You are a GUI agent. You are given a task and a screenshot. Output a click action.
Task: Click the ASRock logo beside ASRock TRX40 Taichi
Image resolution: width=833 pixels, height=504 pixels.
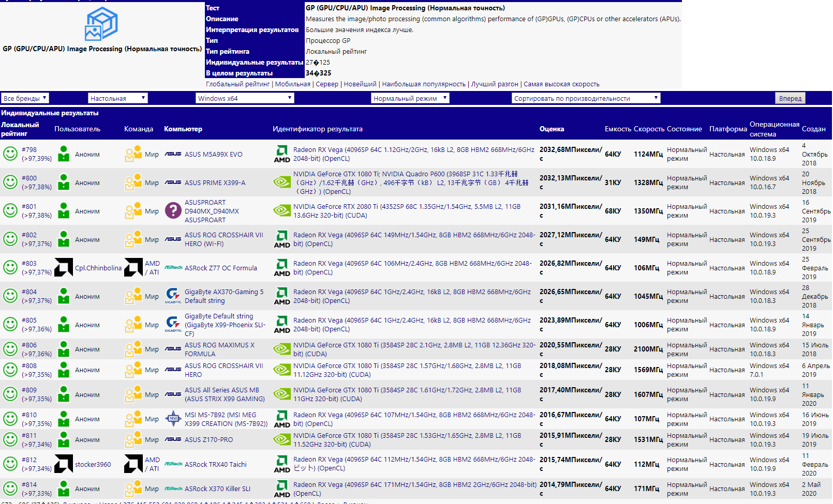click(173, 464)
